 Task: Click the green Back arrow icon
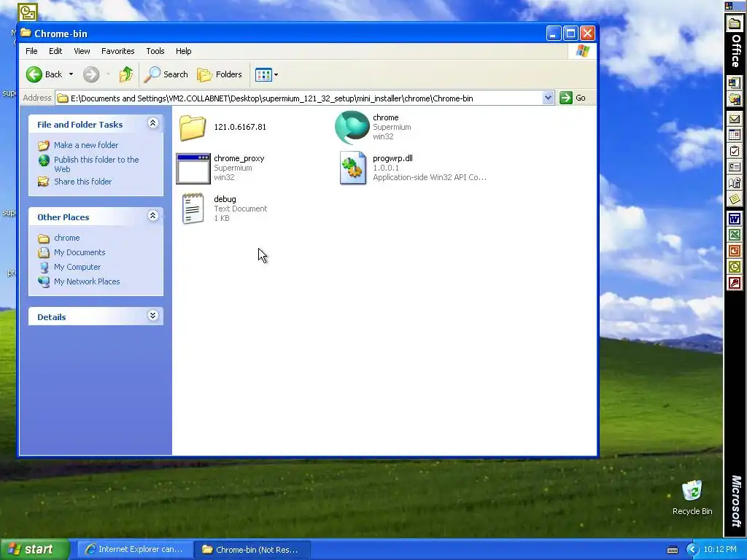pos(34,74)
